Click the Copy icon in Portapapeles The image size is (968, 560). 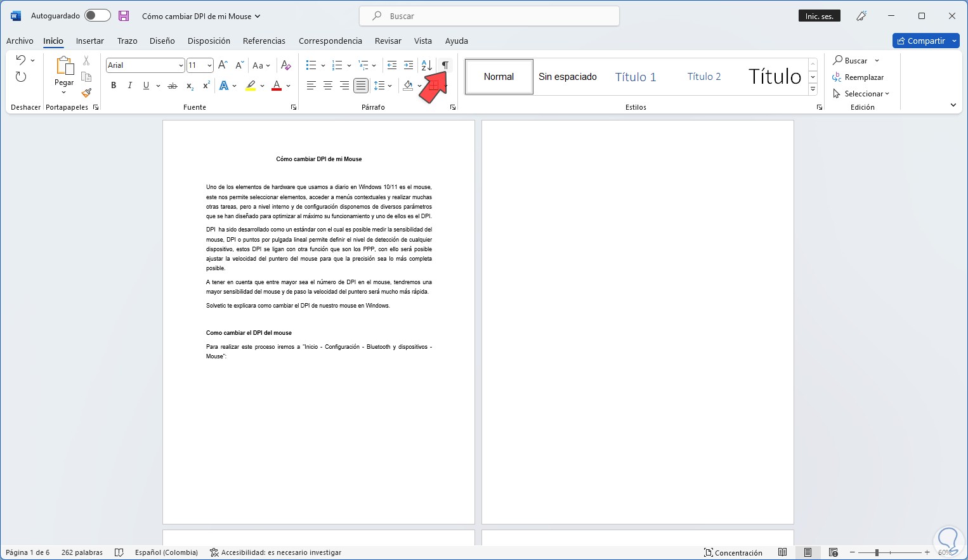tap(86, 77)
